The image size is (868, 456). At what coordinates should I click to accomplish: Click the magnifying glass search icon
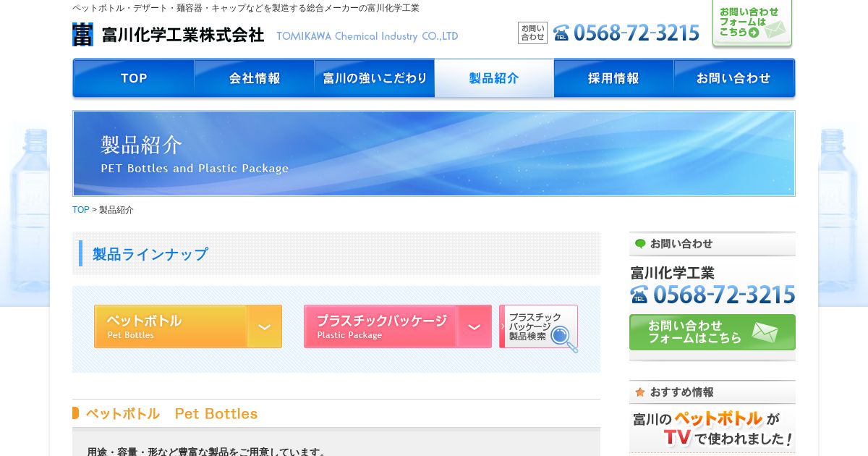point(563,338)
